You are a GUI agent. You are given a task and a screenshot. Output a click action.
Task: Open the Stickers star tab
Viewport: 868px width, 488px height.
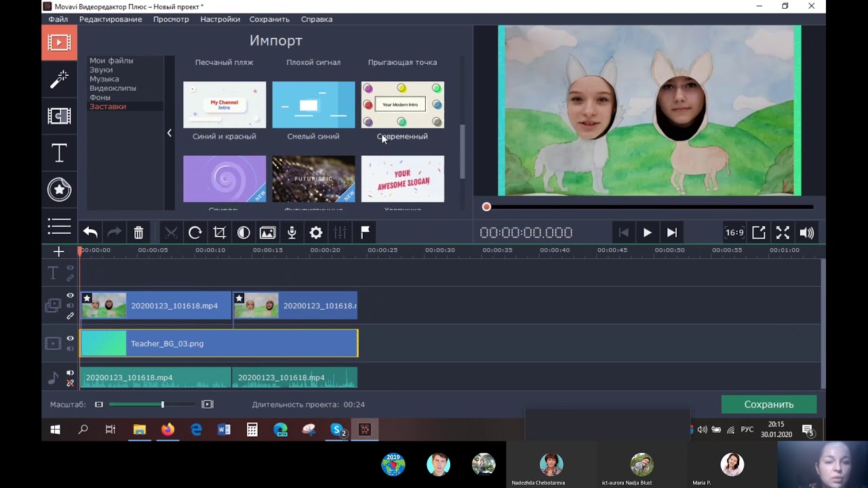point(59,190)
